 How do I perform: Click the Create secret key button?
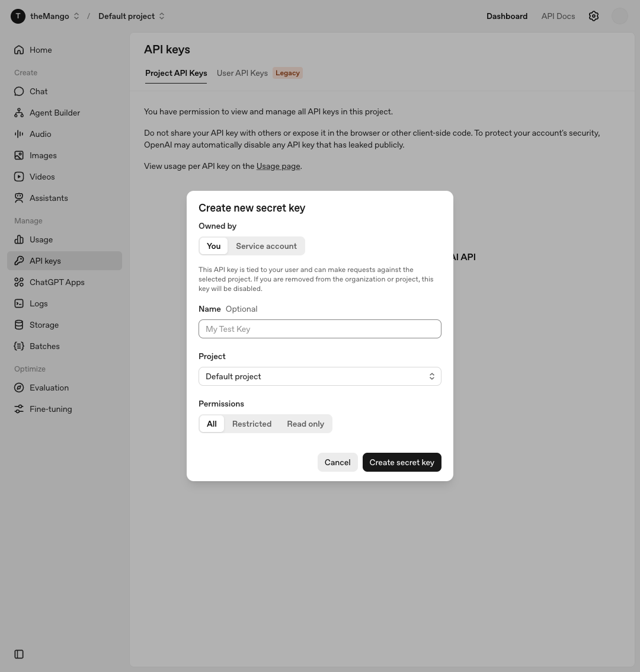coord(402,462)
